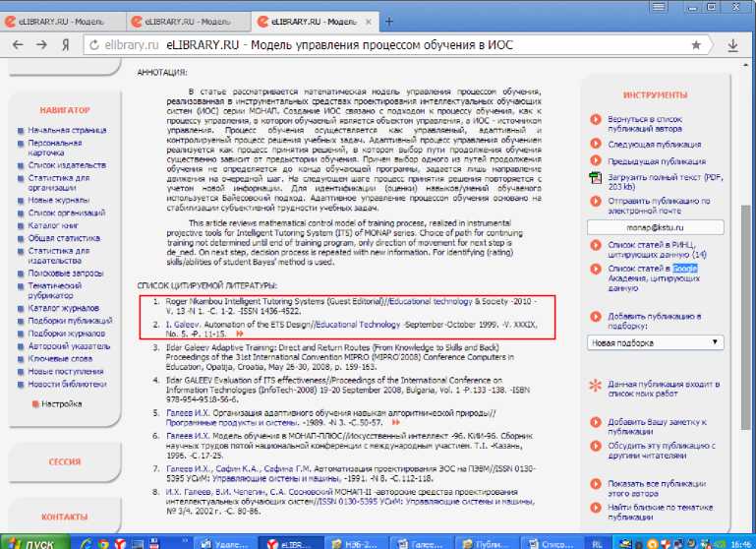Open the browser menu hamburger button
Screen dimensions: 756x549
point(659,7)
